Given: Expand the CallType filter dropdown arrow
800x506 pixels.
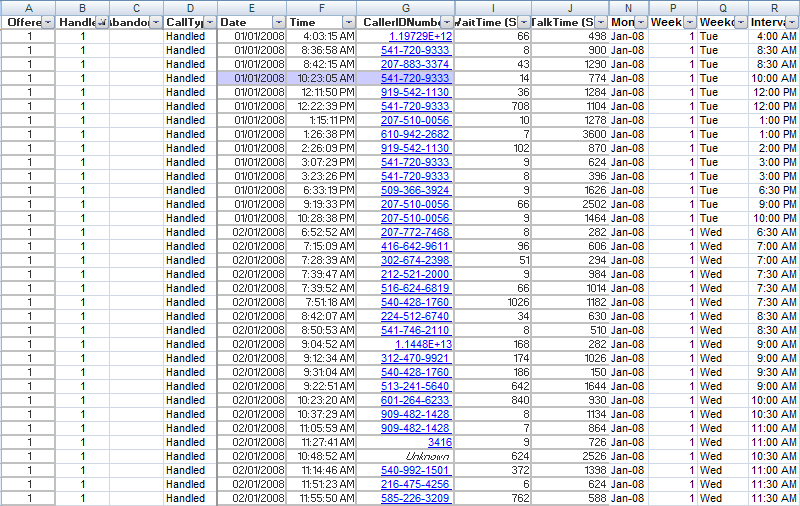Looking at the screenshot, I should click(x=208, y=22).
